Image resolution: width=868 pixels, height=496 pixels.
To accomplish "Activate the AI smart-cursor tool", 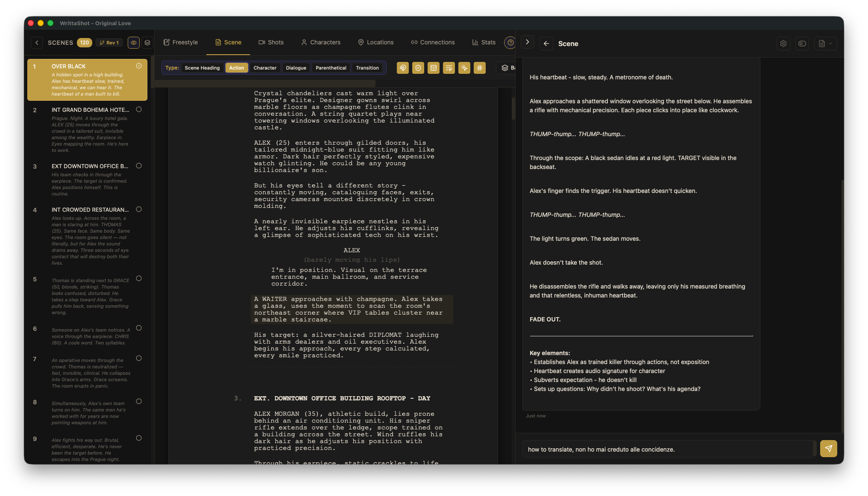I will point(464,68).
